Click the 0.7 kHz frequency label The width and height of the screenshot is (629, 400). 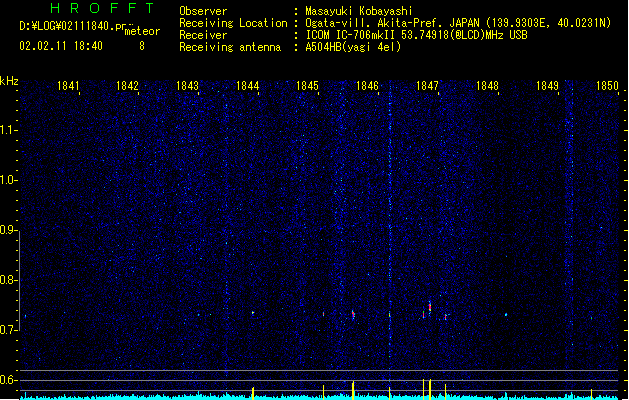pyautogui.click(x=8, y=330)
